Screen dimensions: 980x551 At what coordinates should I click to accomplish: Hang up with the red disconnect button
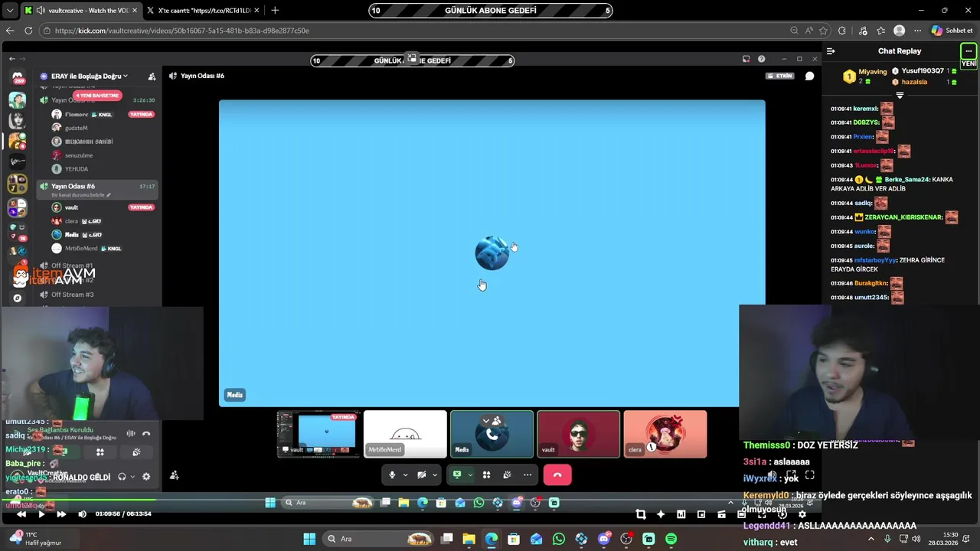(x=557, y=475)
